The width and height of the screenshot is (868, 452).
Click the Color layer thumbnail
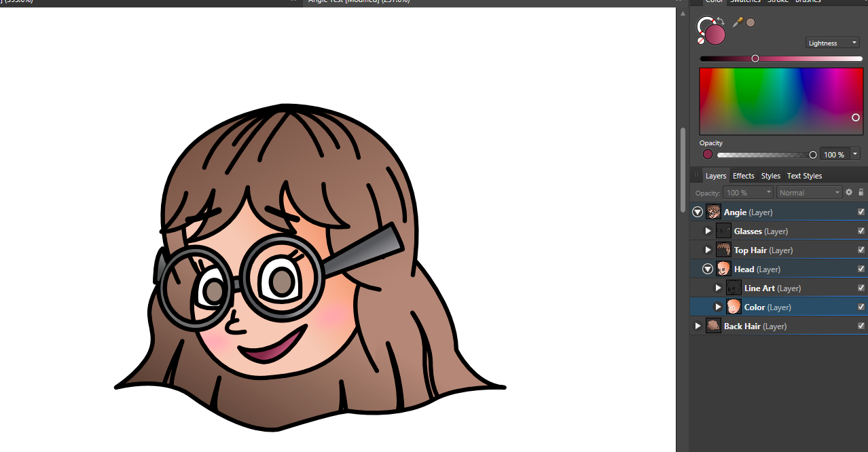coord(734,307)
